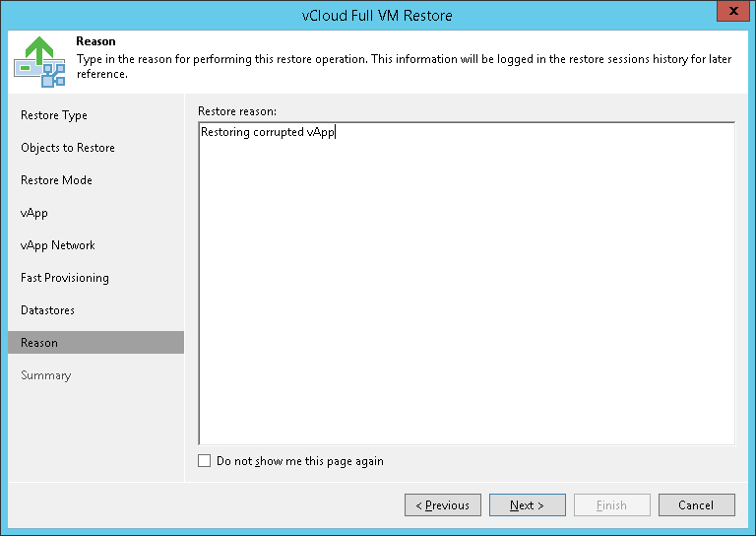
Task: Click the Summary step in sidebar
Action: click(x=46, y=375)
